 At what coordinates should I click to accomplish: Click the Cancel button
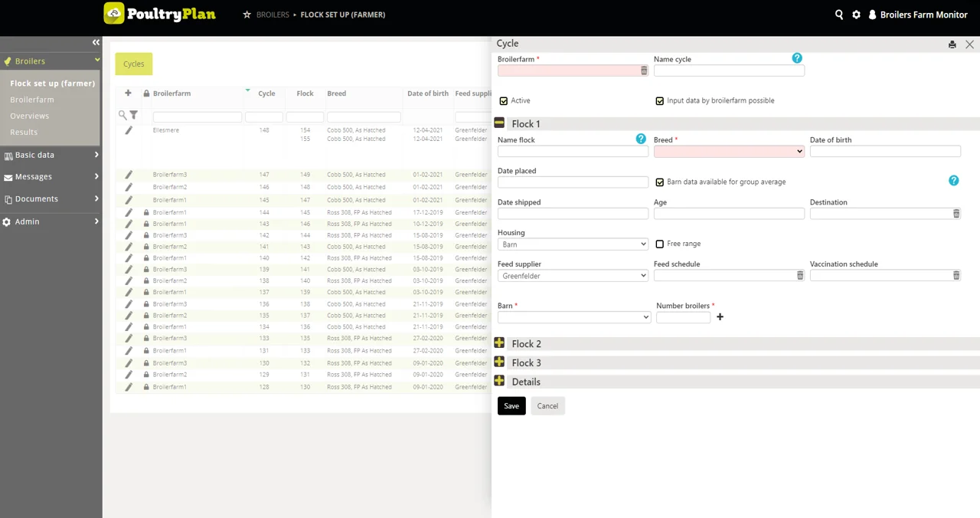(x=547, y=406)
